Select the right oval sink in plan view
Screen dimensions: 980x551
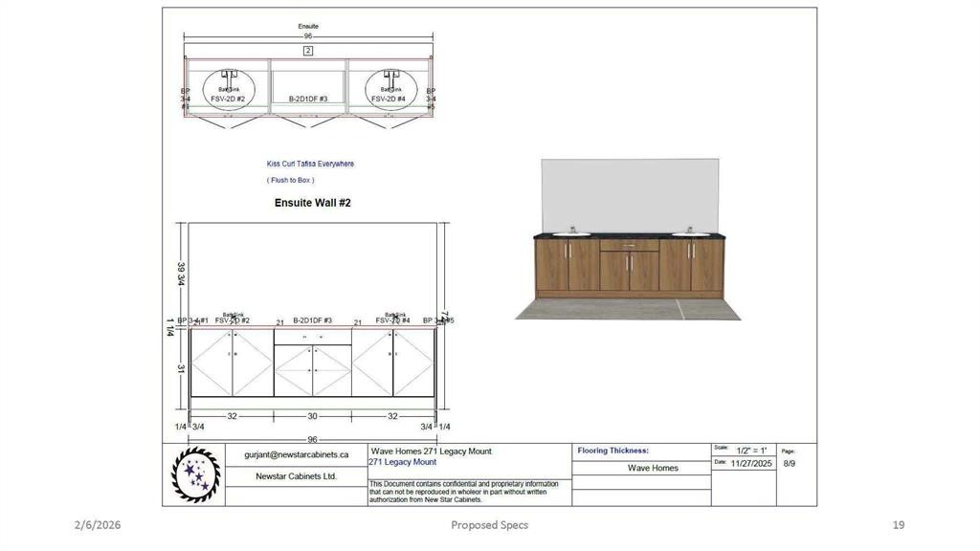(x=390, y=90)
